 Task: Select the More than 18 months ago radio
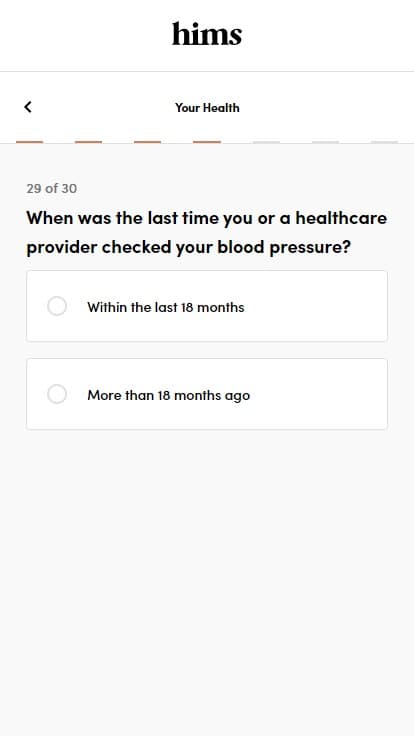[57, 394]
